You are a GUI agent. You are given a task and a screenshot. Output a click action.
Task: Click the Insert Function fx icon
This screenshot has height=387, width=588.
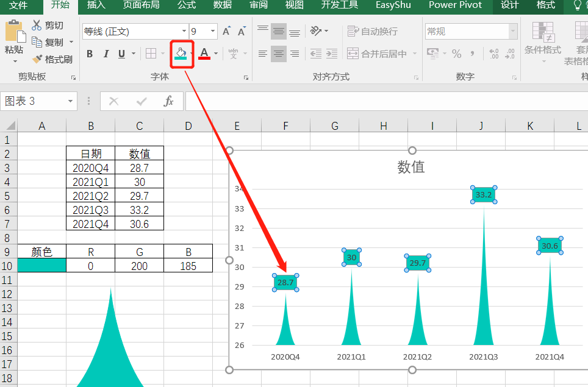click(x=169, y=101)
